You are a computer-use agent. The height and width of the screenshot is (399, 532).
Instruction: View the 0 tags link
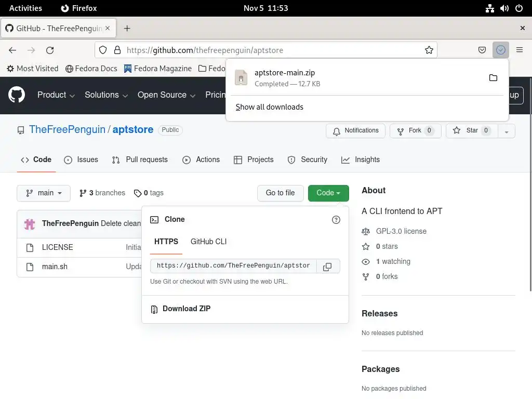tap(149, 193)
